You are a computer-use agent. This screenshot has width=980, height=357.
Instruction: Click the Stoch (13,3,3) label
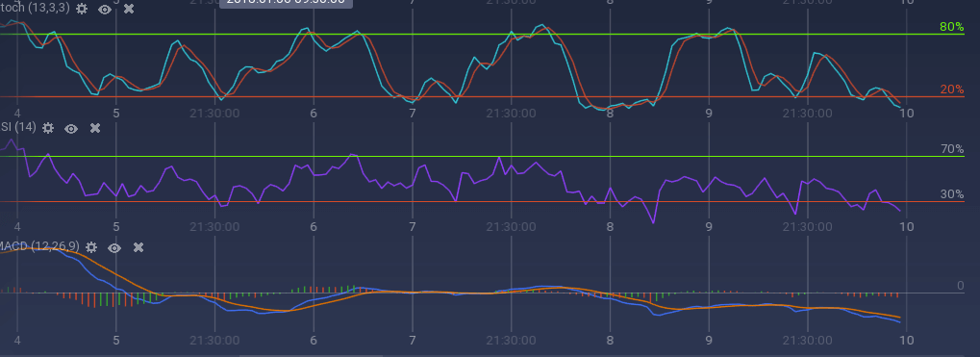(x=35, y=9)
